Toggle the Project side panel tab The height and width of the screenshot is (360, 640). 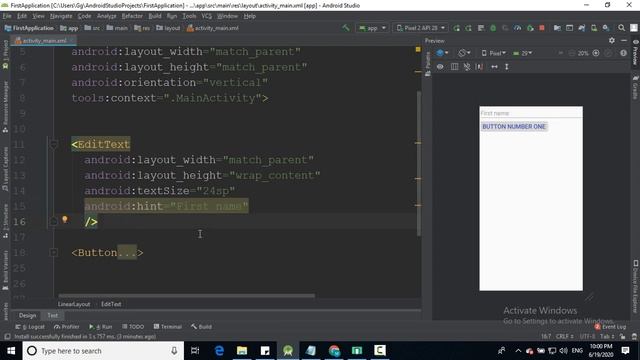(5, 54)
